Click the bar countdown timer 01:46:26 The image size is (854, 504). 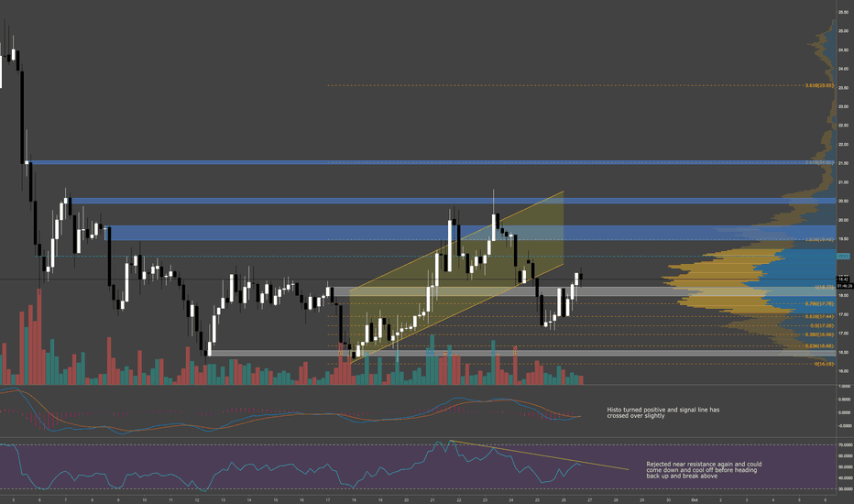pyautogui.click(x=845, y=286)
